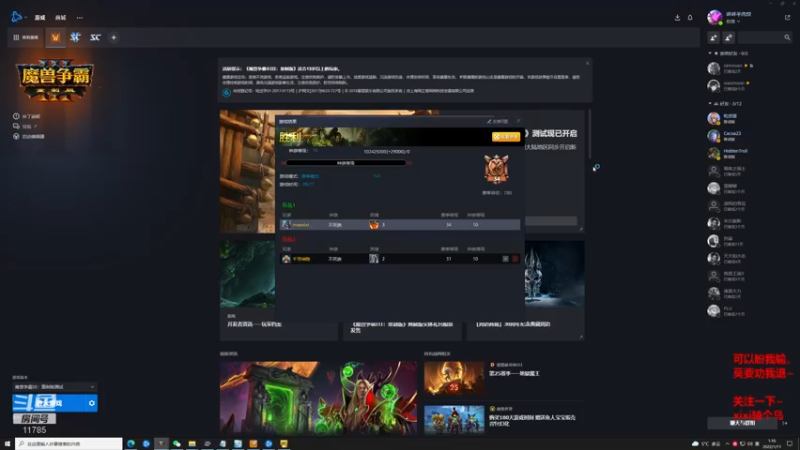Click the gray action icon in team 2 row

(505, 259)
